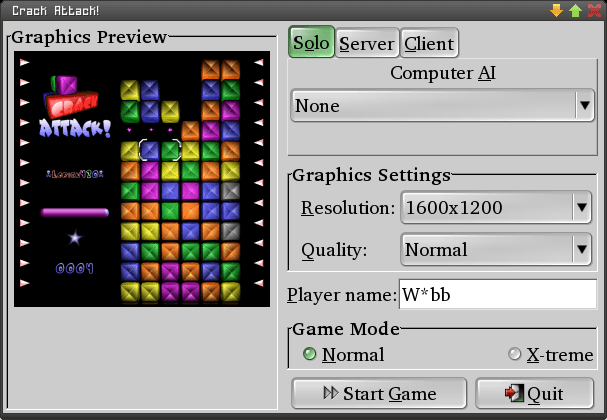Viewport: 607px width, 420px height.
Task: Click the star icon in the preview
Action: pos(75,237)
